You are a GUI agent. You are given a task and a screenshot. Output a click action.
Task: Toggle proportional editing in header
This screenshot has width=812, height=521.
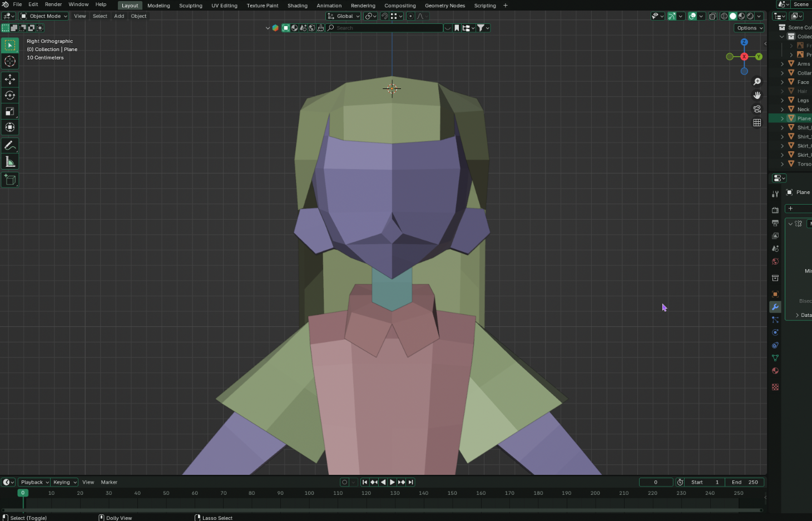(410, 16)
